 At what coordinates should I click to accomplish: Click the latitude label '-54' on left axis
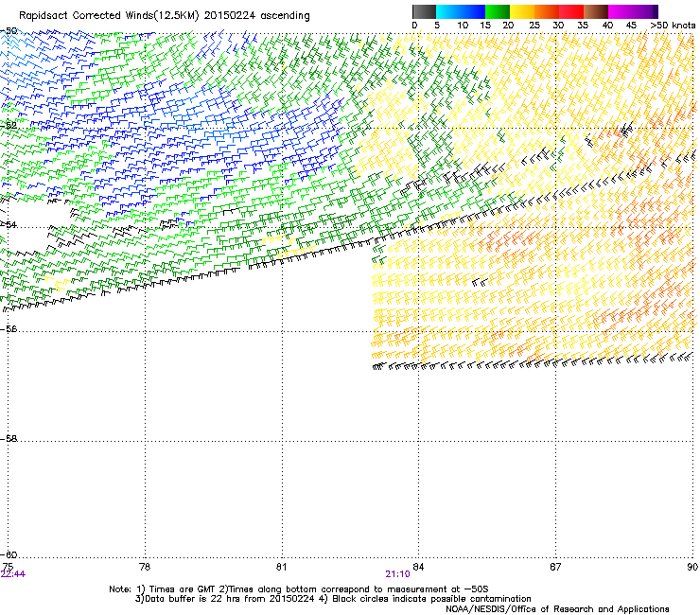[x=9, y=224]
